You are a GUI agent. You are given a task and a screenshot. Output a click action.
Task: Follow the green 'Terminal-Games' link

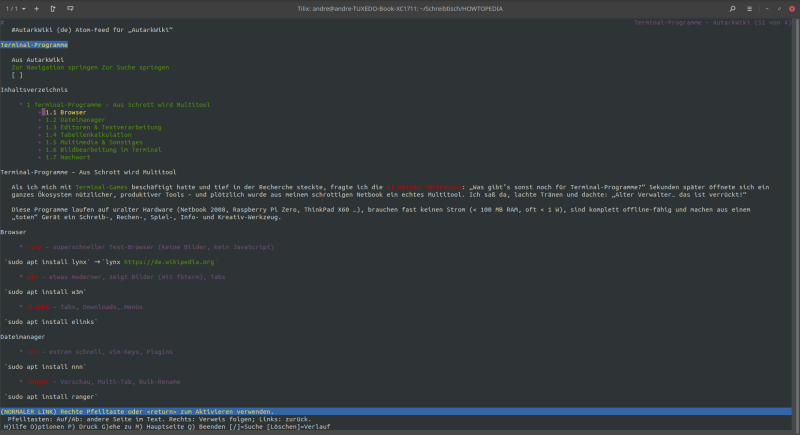pos(102,187)
